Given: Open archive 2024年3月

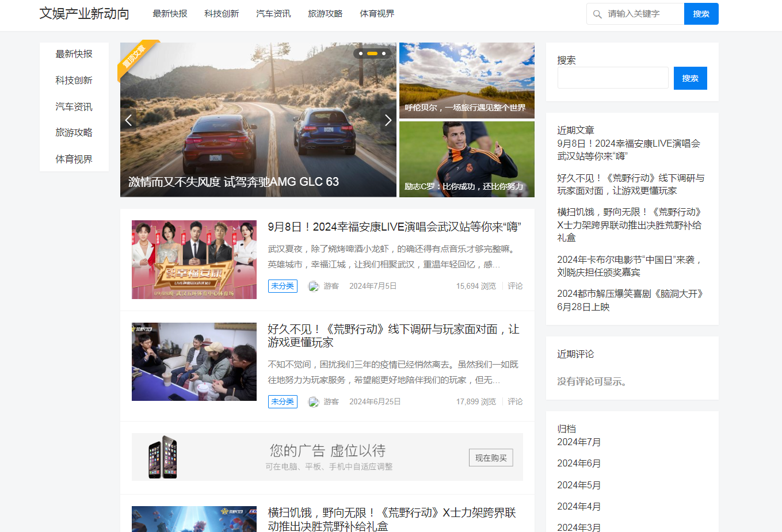Looking at the screenshot, I should (x=579, y=527).
